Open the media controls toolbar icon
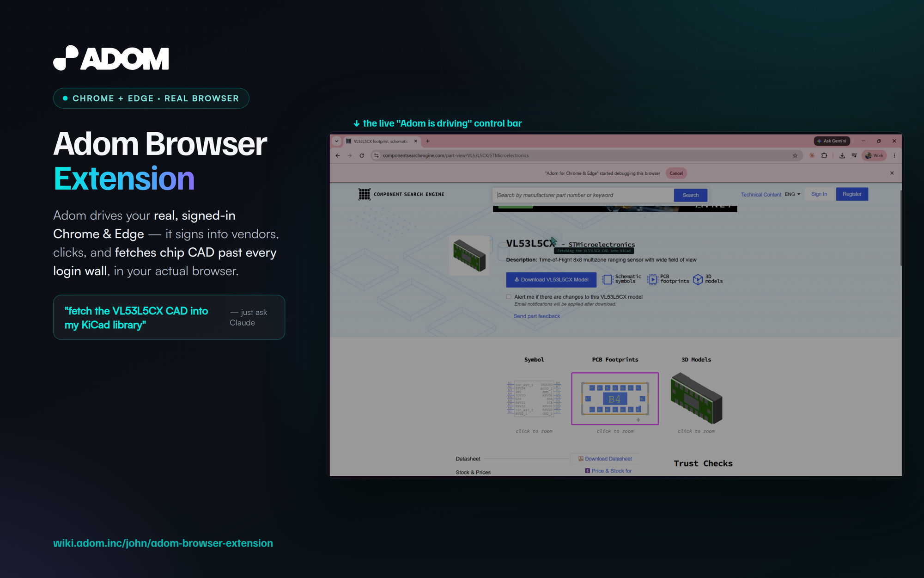Image resolution: width=924 pixels, height=578 pixels. pyautogui.click(x=854, y=156)
